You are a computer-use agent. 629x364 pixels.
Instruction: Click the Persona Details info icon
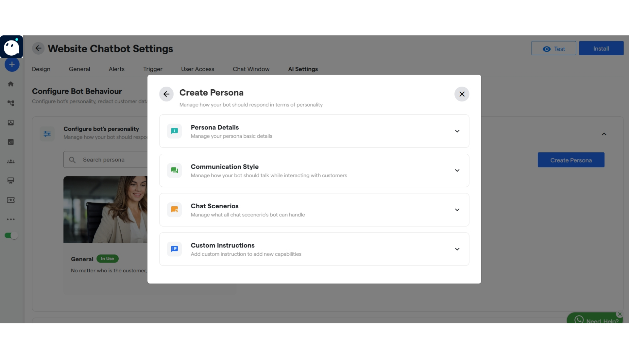point(174,131)
